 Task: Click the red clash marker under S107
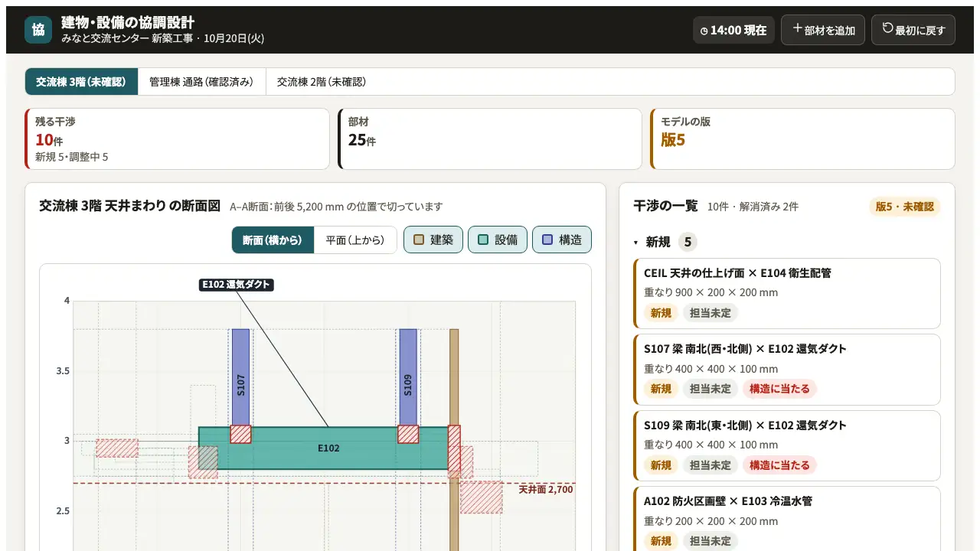tap(240, 434)
